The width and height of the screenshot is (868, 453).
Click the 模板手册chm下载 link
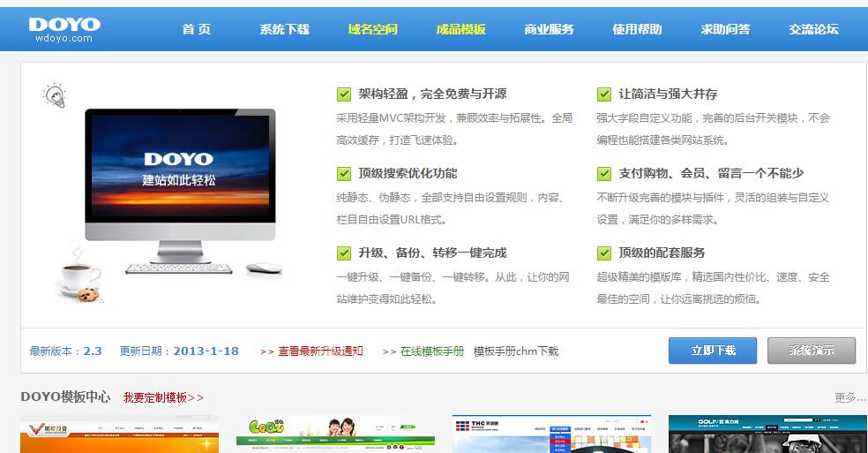[516, 351]
